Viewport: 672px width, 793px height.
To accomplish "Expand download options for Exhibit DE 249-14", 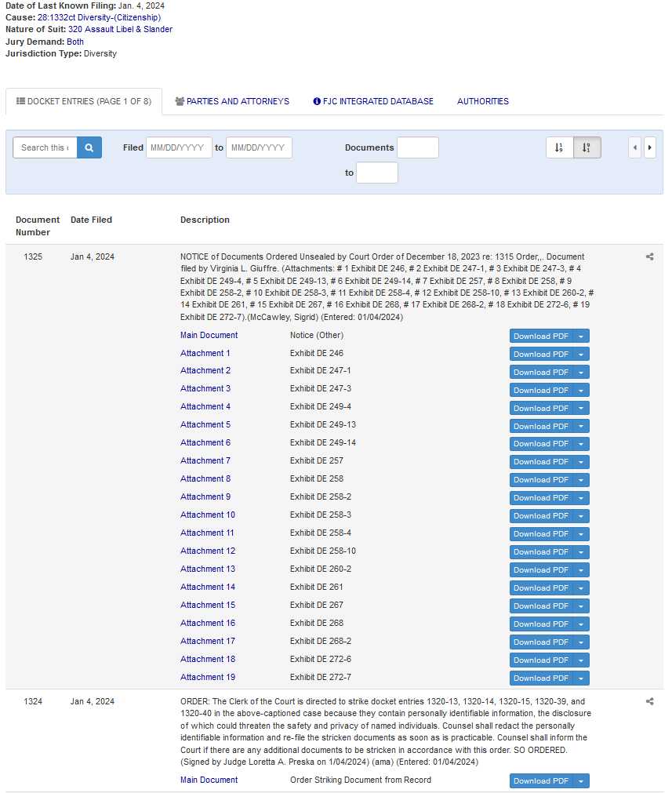I will pos(581,444).
